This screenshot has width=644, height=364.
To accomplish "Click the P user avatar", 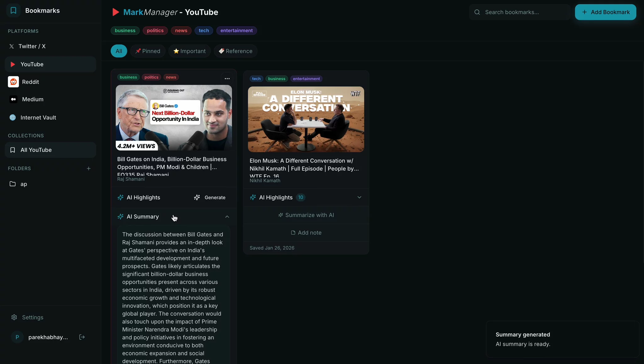I will click(x=17, y=337).
